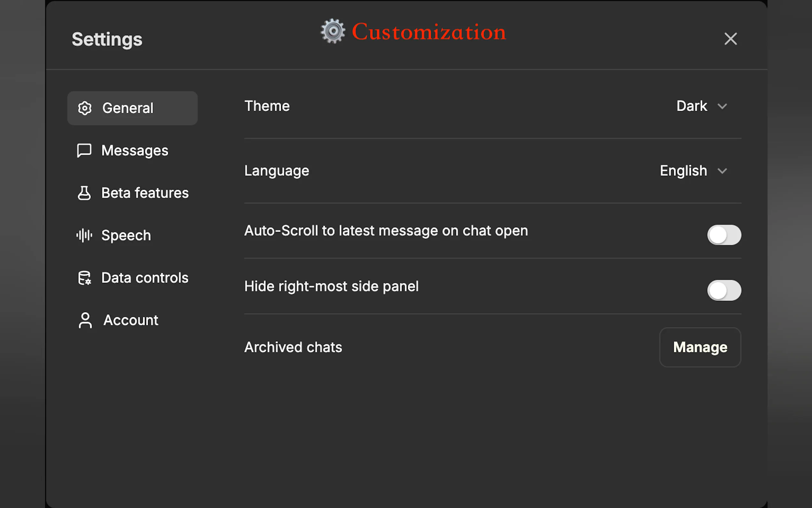Click the Customization gear icon in header
This screenshot has height=508, width=812.
(333, 31)
